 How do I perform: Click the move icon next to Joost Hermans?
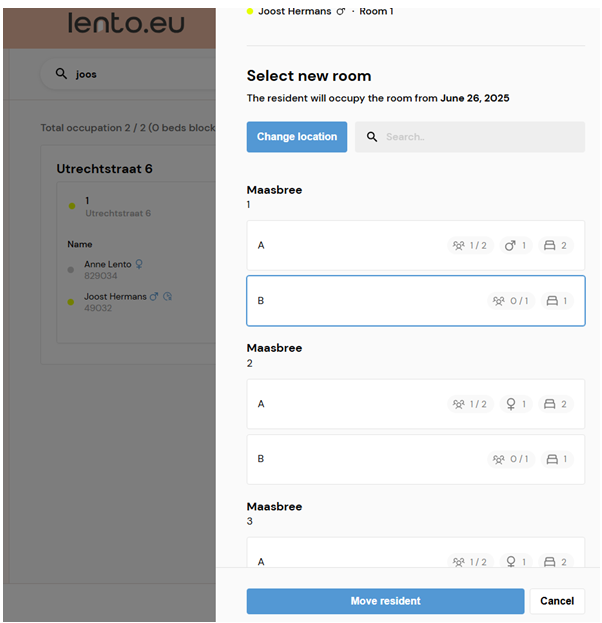click(x=168, y=296)
